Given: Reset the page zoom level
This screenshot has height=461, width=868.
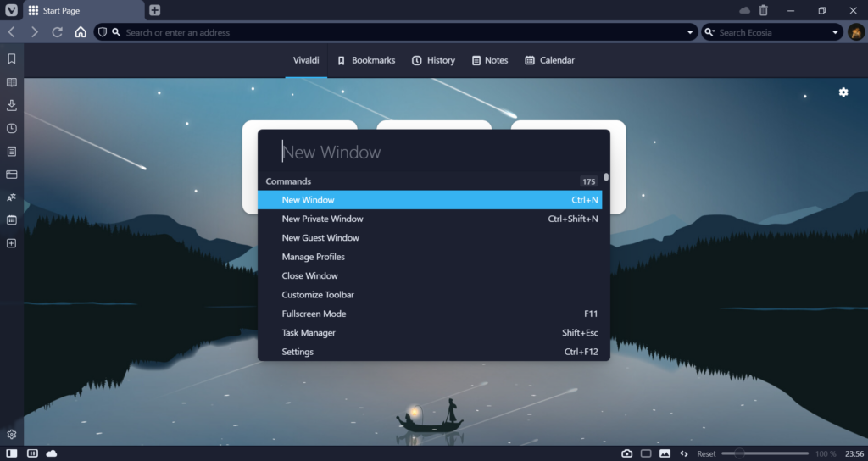Looking at the screenshot, I should (706, 454).
